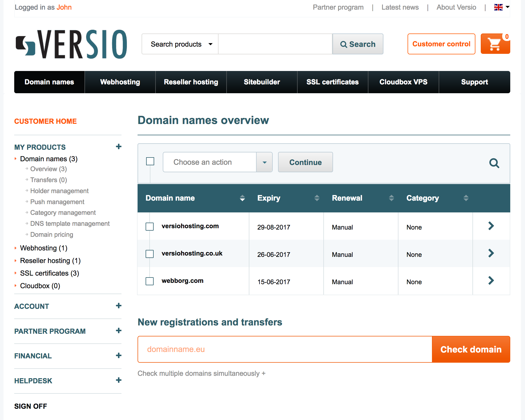Click expiry date 29-08-2017
The width and height of the screenshot is (525, 420).
click(x=274, y=227)
